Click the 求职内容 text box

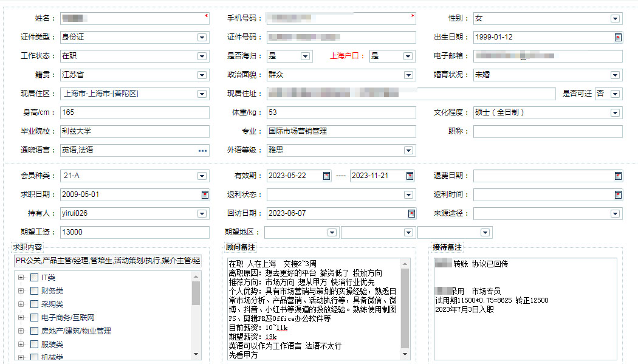coord(108,261)
